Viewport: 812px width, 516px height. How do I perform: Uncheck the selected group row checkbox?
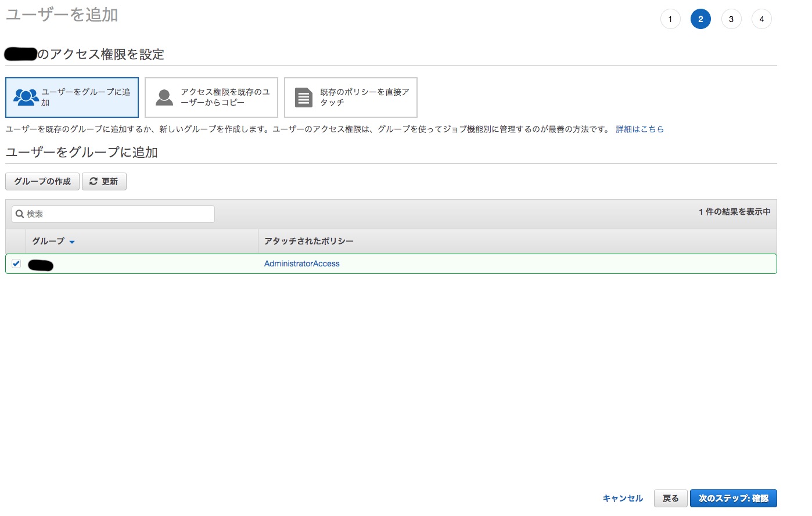click(x=15, y=264)
